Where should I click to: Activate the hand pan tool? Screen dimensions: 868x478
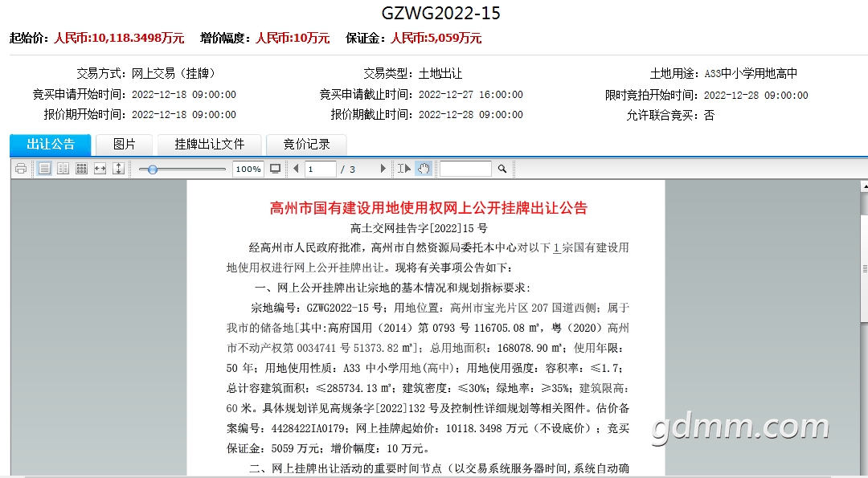pos(424,169)
